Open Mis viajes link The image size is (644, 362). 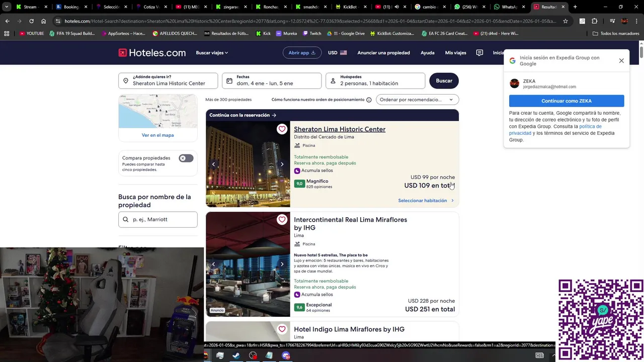tap(455, 53)
